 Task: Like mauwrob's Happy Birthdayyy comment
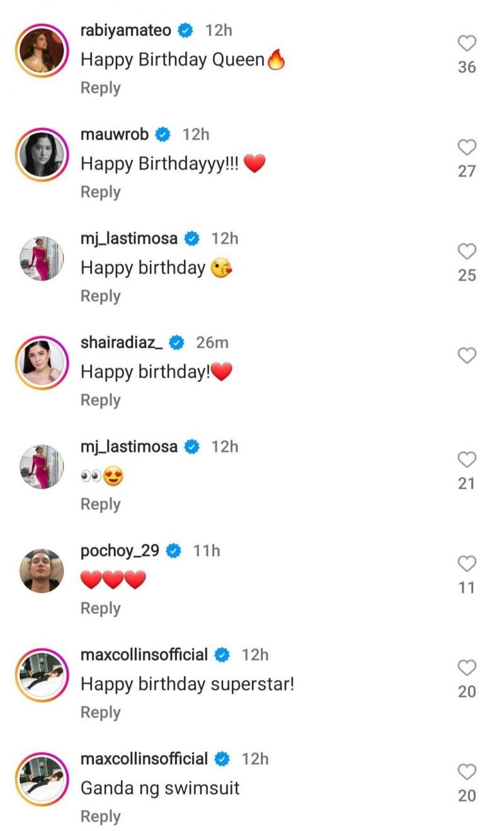(466, 148)
